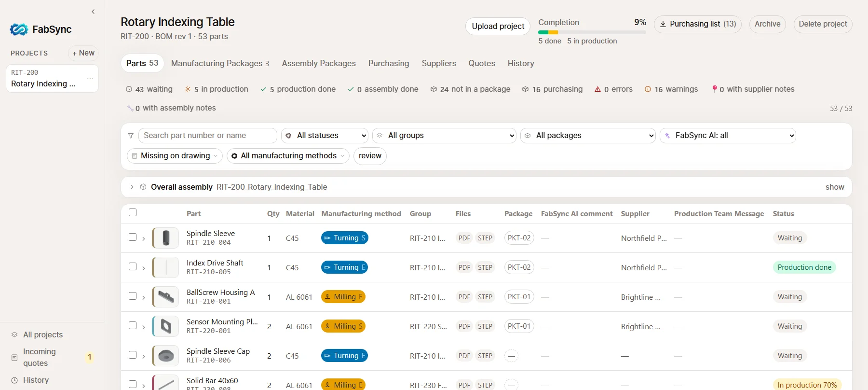The image size is (868, 390).
Task: Expand the Overall assembly row chevron
Action: pyautogui.click(x=132, y=187)
